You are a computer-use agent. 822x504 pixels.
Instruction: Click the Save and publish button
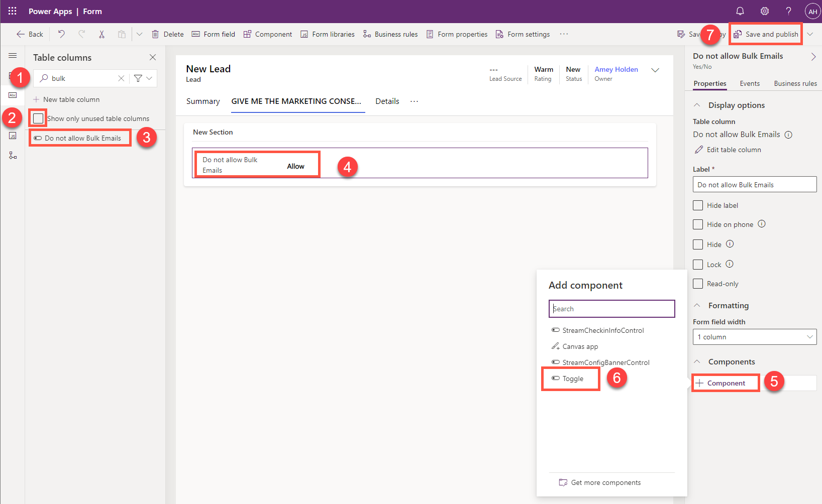coord(765,34)
